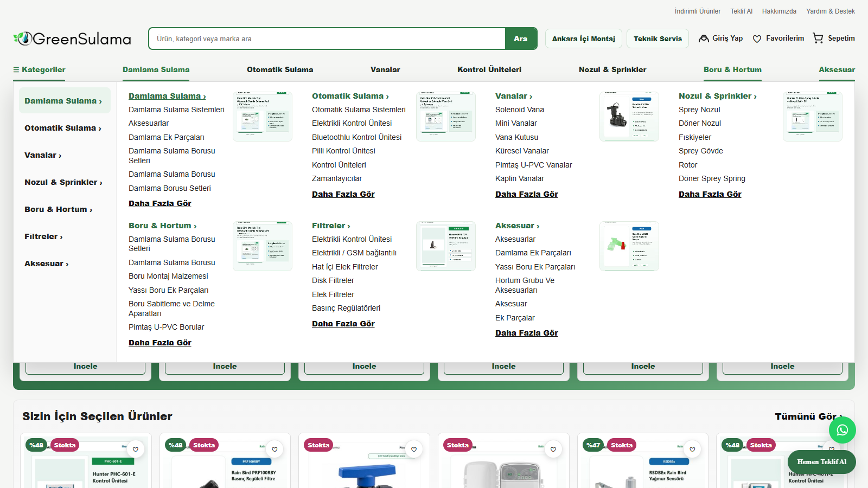The image size is (868, 488).
Task: Click the Kategoriler hamburger menu
Action: pos(16,70)
